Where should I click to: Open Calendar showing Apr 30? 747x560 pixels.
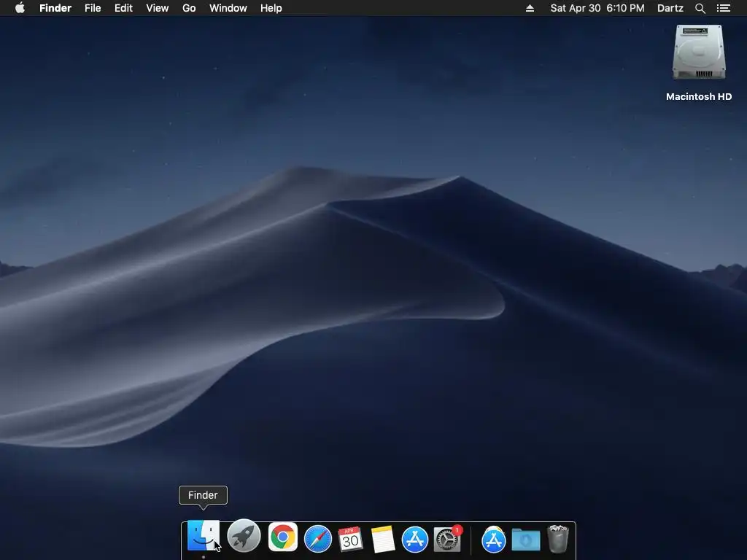point(350,539)
